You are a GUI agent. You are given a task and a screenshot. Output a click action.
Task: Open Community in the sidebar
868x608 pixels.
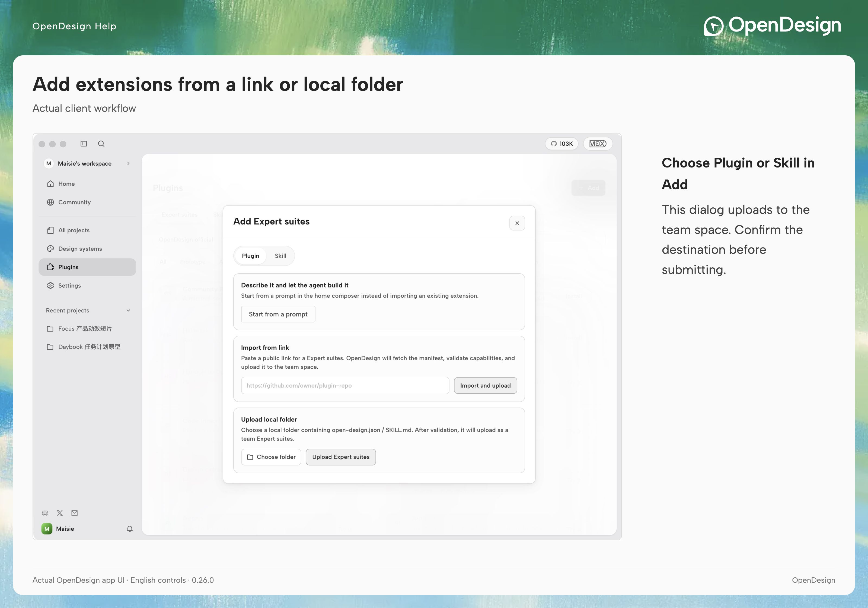pos(87,202)
